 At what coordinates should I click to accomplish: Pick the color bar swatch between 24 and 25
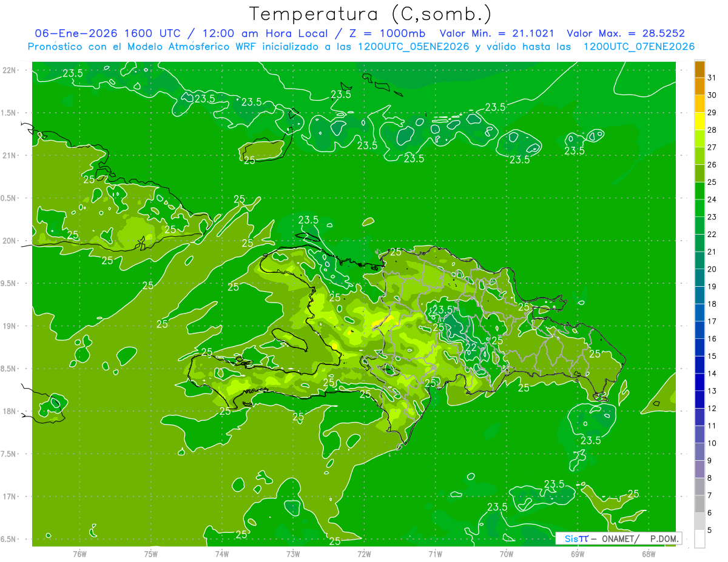(699, 191)
